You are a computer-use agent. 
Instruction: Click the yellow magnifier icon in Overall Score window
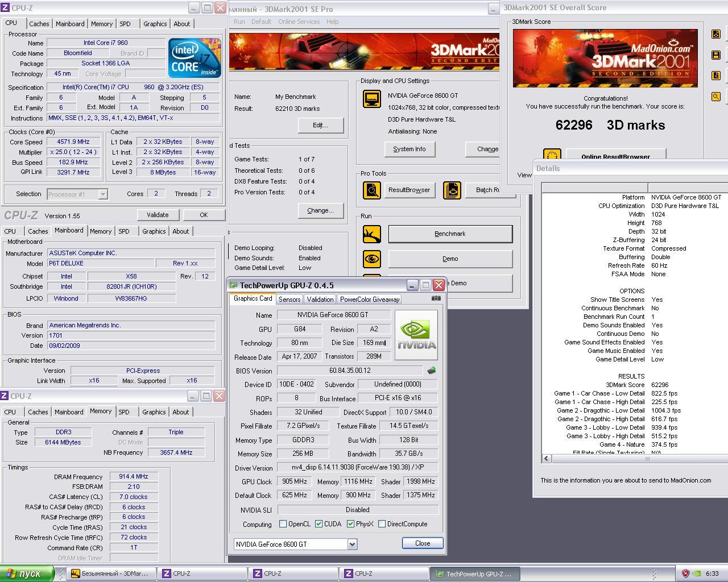(716, 97)
